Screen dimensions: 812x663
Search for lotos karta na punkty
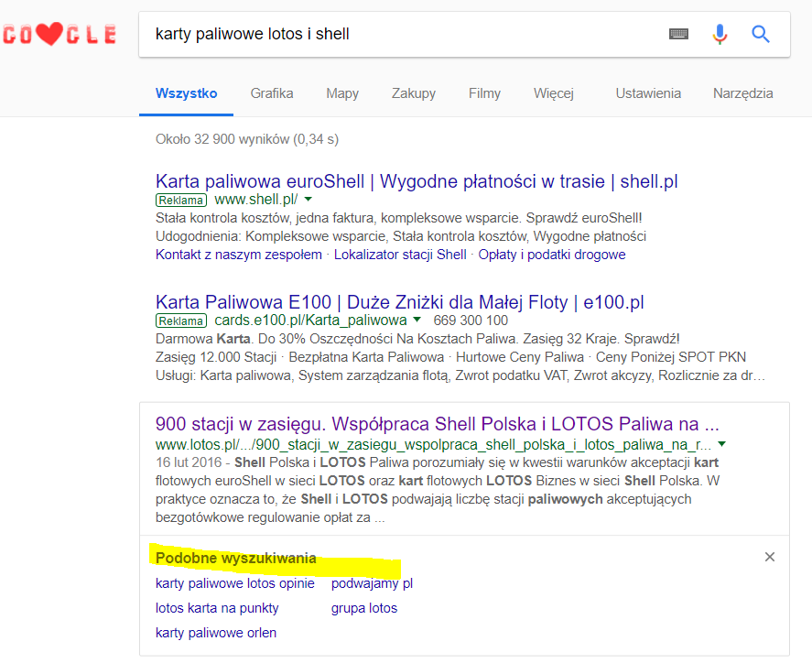tap(217, 608)
